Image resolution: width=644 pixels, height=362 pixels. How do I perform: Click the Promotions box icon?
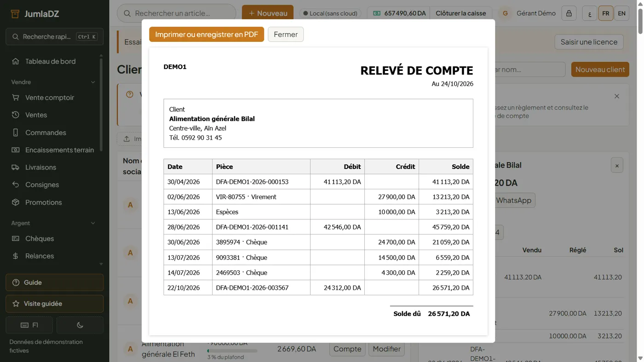tap(16, 202)
